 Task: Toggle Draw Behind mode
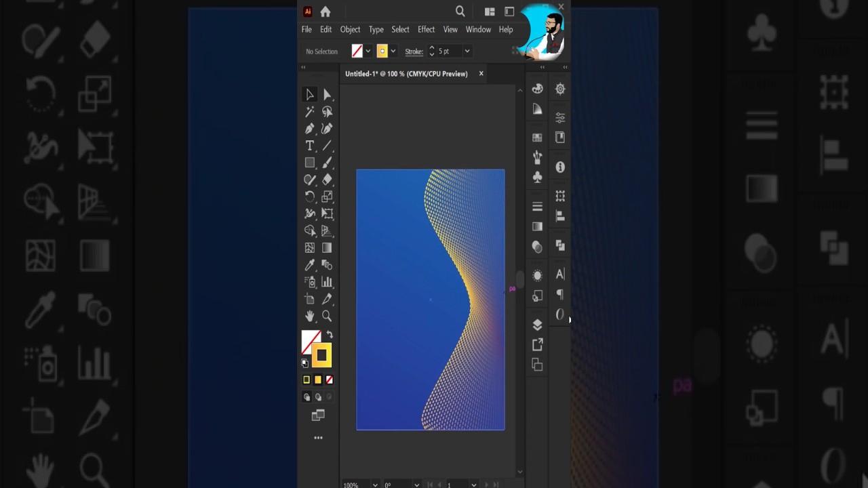[318, 397]
